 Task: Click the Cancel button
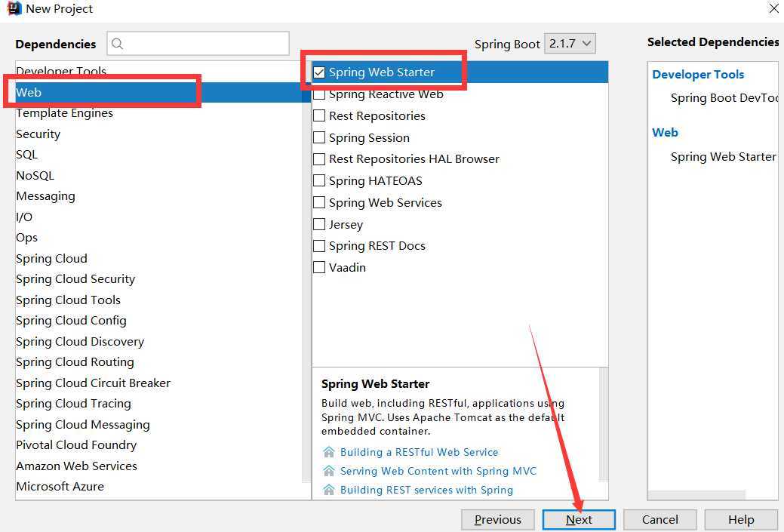(x=660, y=520)
